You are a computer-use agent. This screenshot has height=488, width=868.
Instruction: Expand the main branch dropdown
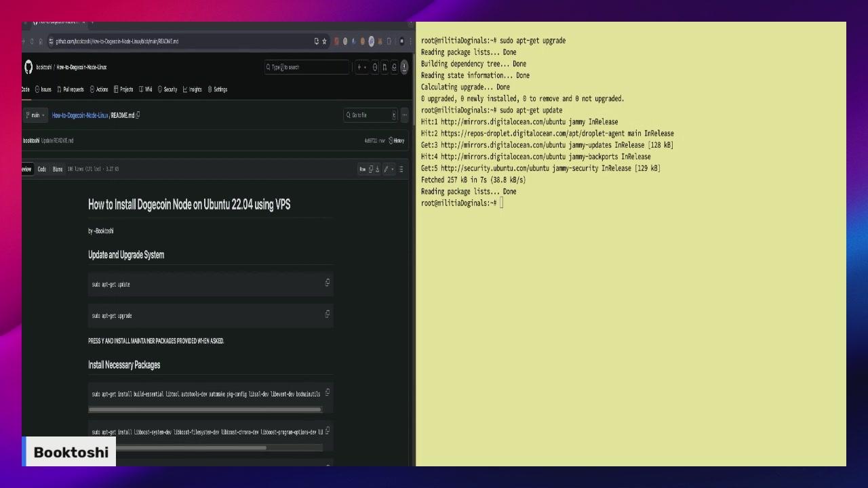point(35,115)
